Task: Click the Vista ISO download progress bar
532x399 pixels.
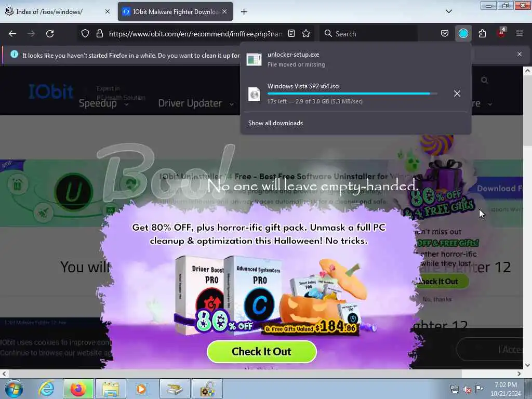Action: [x=352, y=94]
